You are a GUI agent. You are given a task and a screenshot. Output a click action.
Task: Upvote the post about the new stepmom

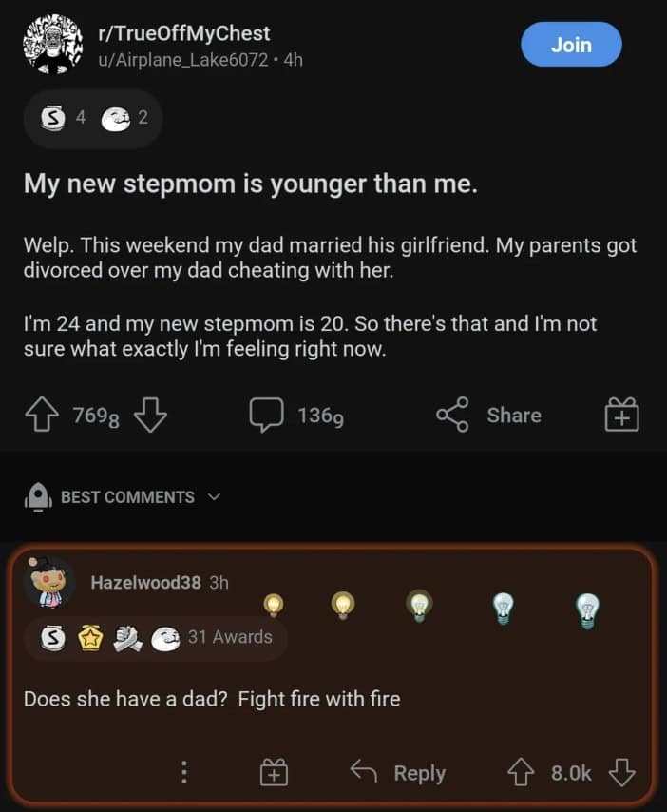coord(41,415)
